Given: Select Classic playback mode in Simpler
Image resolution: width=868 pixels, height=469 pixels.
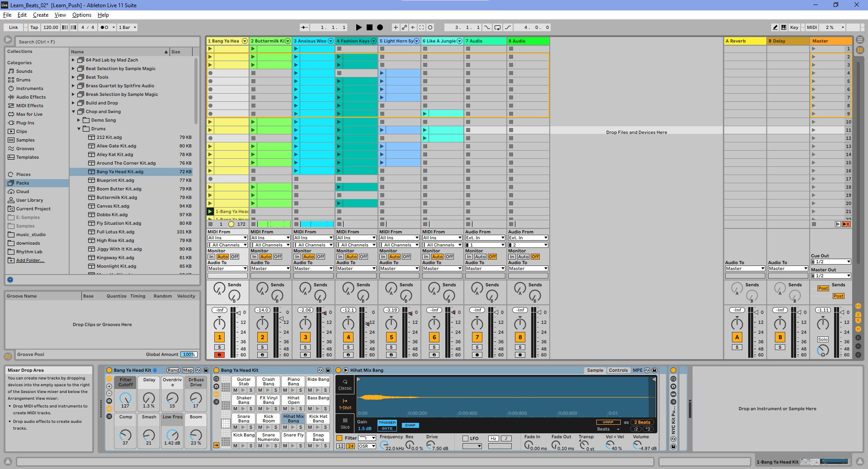Looking at the screenshot, I should (345, 384).
